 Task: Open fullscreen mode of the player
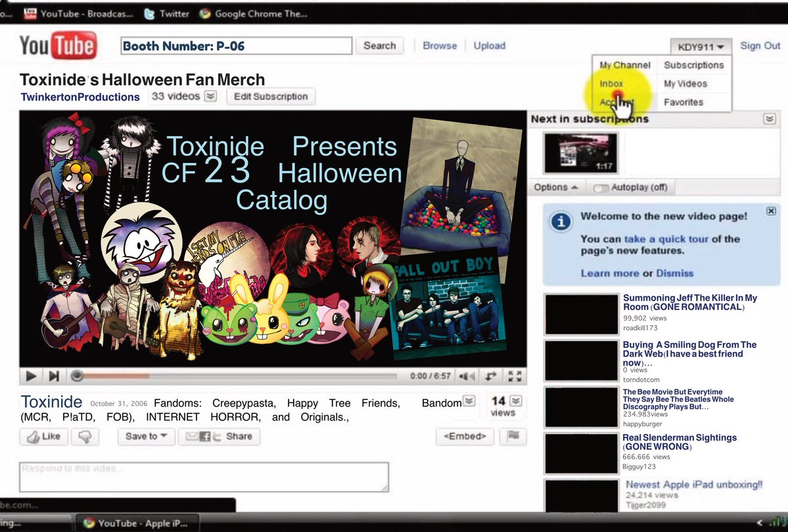tap(515, 376)
